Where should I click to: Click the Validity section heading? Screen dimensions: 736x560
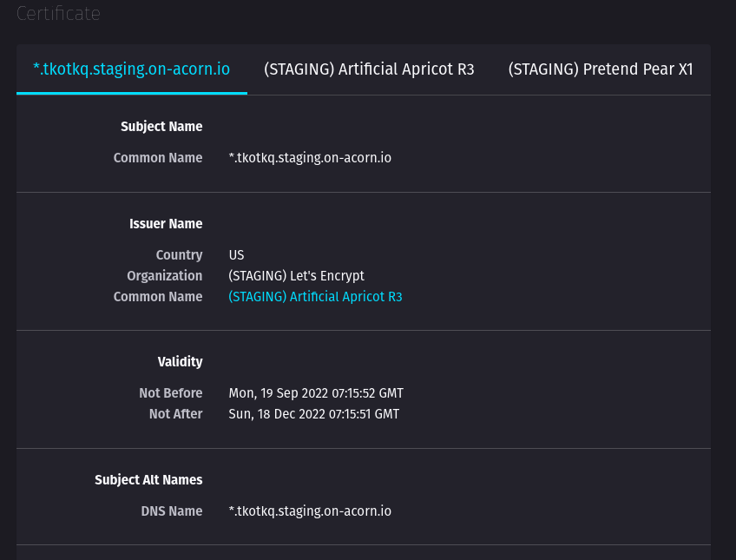(x=180, y=362)
